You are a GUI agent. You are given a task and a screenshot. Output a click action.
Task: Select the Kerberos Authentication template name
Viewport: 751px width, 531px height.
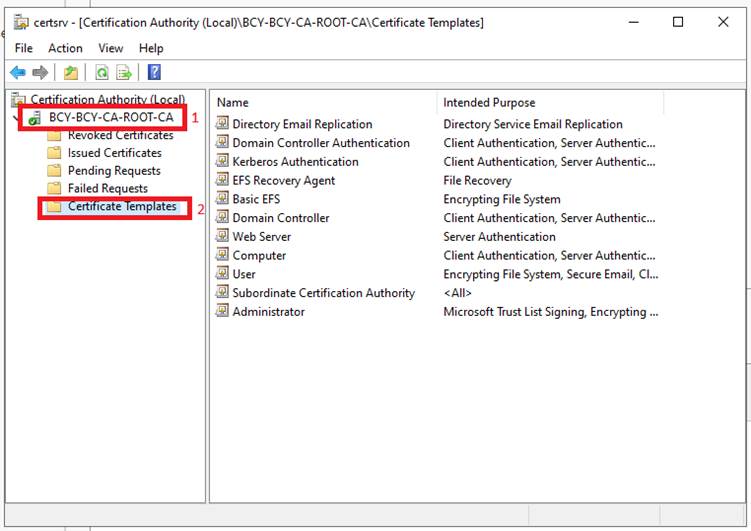pyautogui.click(x=296, y=161)
